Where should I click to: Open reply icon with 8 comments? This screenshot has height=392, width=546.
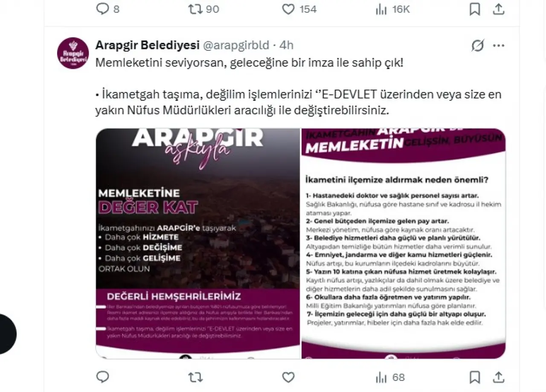[108, 9]
